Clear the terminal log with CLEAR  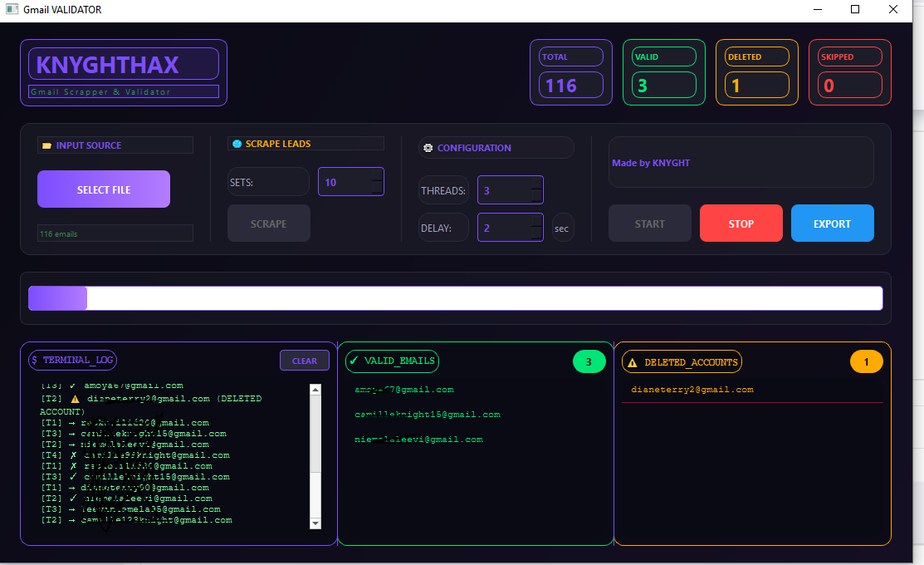point(304,361)
